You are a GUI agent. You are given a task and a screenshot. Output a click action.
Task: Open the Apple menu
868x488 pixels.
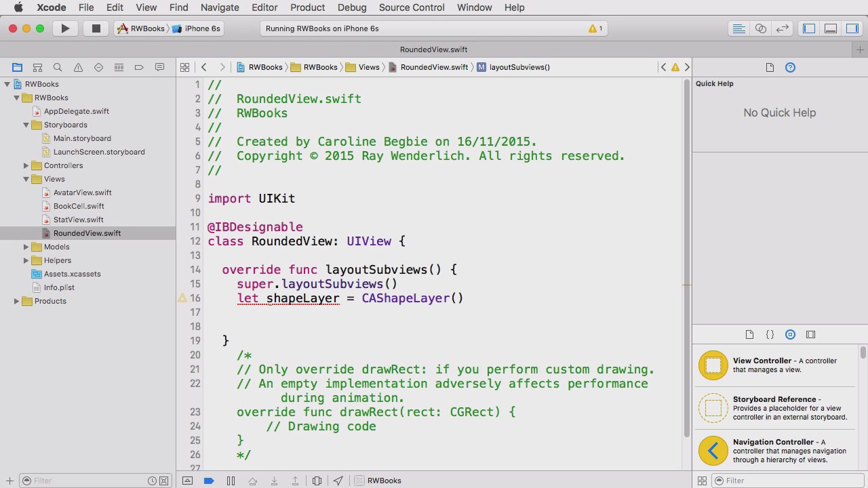[x=18, y=7]
